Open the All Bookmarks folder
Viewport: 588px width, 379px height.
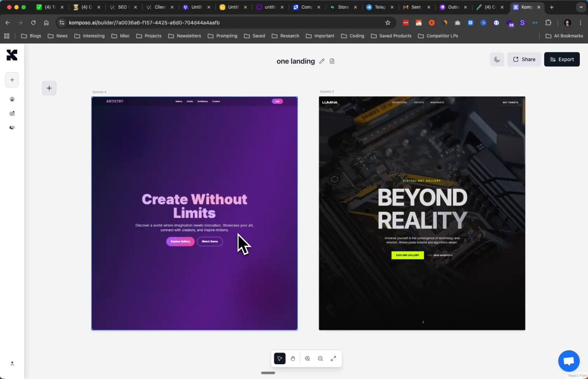click(564, 36)
